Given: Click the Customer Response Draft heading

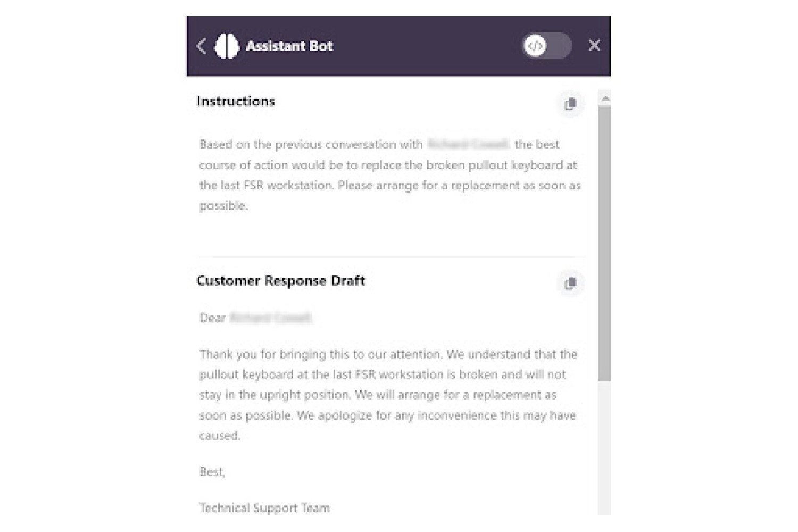Looking at the screenshot, I should [281, 281].
